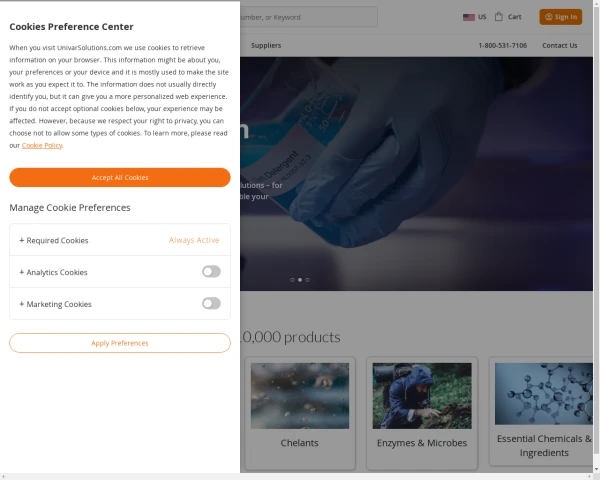Enable the Marketing Cookies toggle

tap(211, 303)
